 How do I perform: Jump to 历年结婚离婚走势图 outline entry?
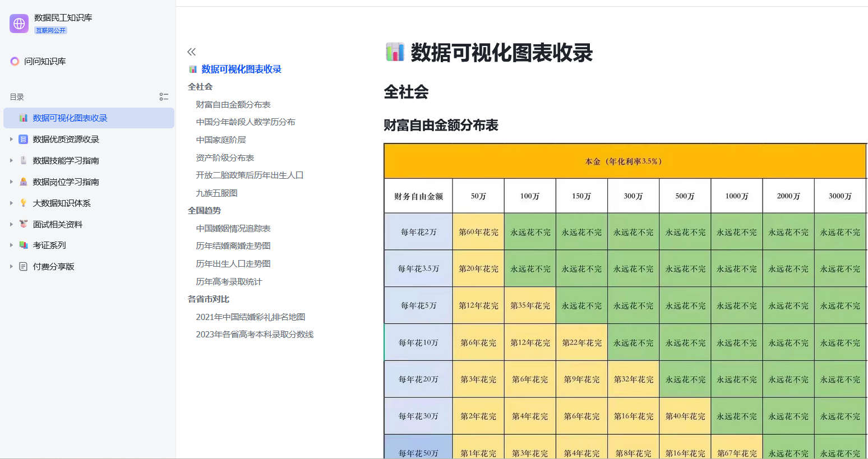233,246
